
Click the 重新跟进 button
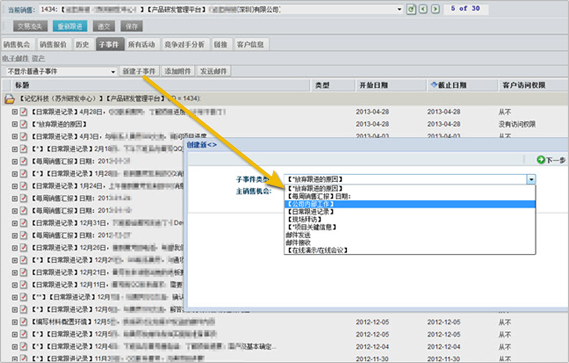70,26
